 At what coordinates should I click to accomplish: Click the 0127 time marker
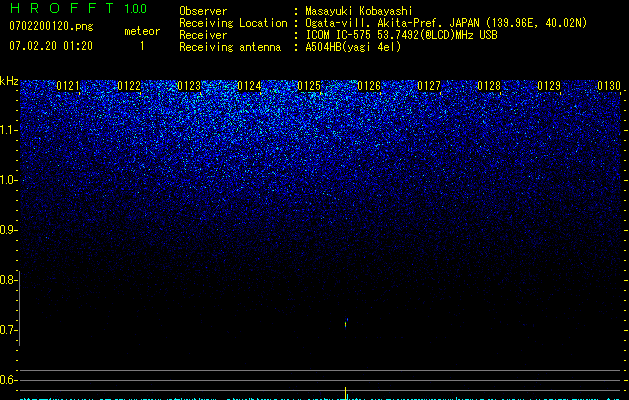pos(429,86)
